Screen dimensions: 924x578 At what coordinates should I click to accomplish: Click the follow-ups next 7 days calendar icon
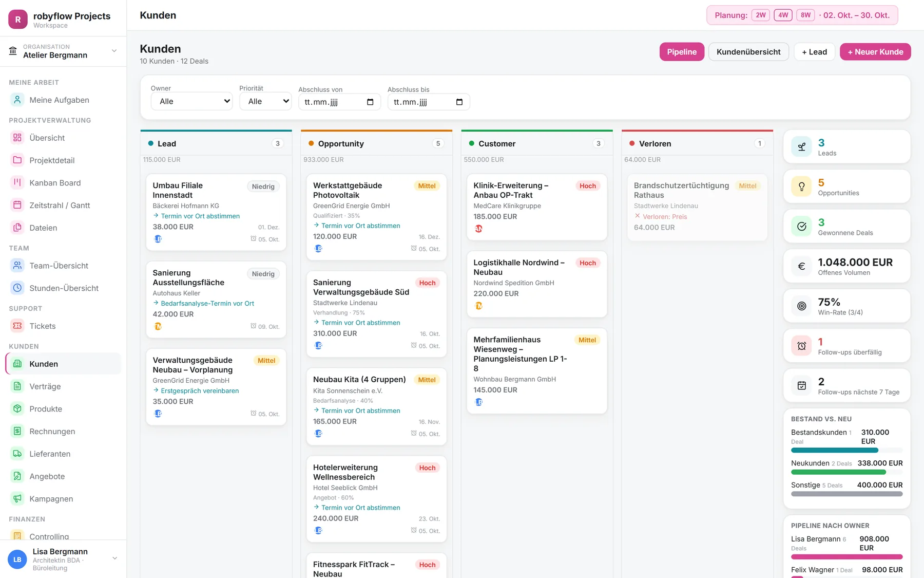click(801, 386)
